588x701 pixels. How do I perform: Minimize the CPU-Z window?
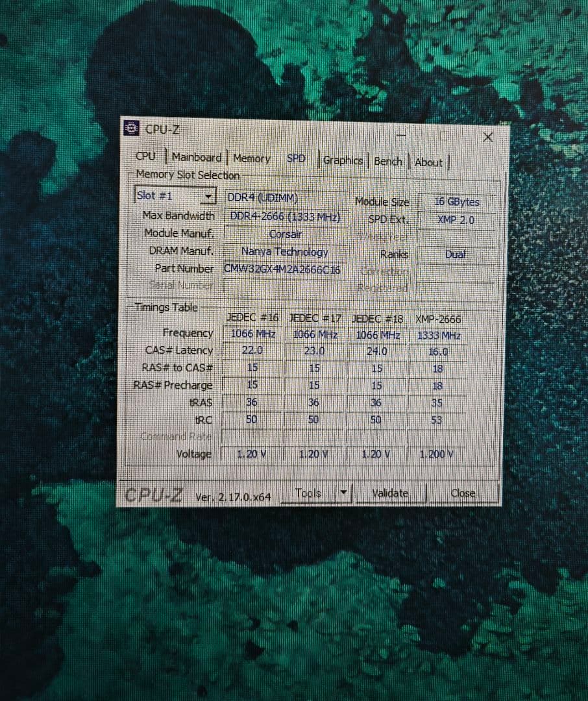pyautogui.click(x=402, y=134)
